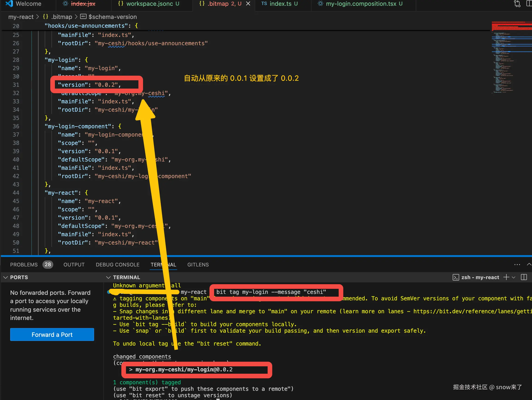Open the PROBLEMS panel tab
The width and height of the screenshot is (532, 400).
tap(24, 265)
